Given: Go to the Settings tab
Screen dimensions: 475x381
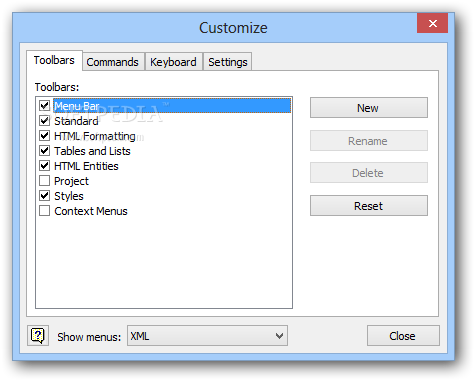Looking at the screenshot, I should click(x=228, y=62).
